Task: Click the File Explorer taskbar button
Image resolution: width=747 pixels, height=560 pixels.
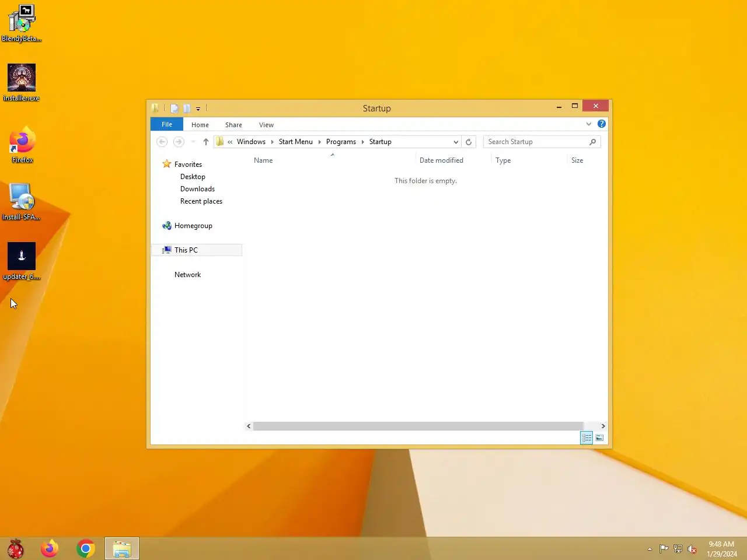Action: [x=122, y=548]
